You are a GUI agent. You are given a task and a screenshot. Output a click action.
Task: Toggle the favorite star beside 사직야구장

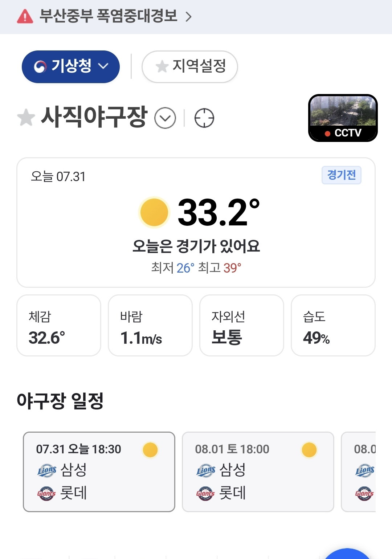[26, 118]
